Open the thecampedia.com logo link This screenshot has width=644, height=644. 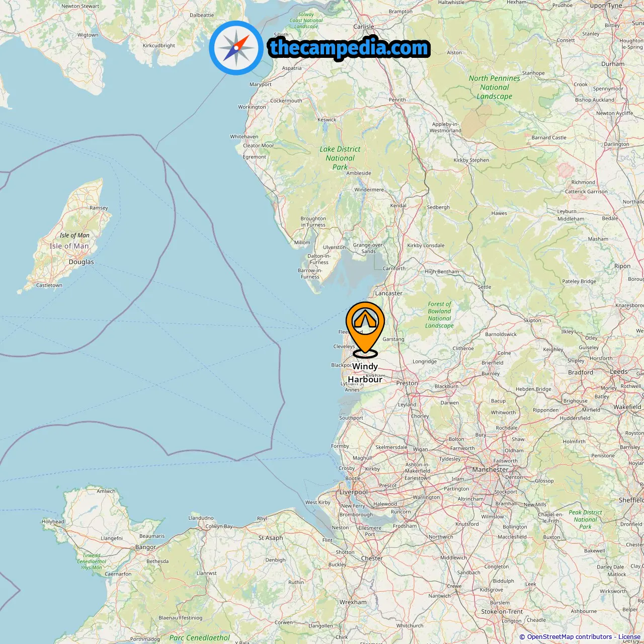(x=349, y=48)
